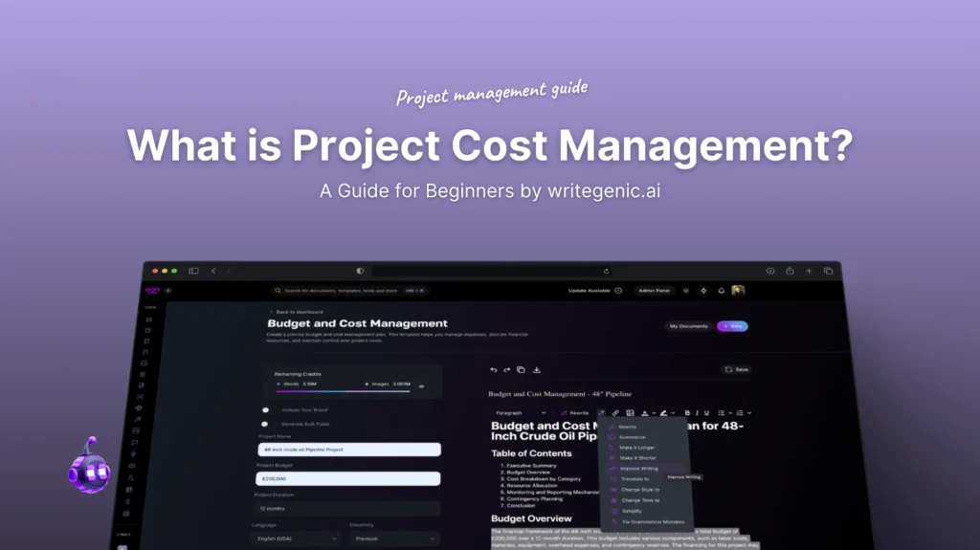
Task: Click the New button
Action: click(x=732, y=326)
